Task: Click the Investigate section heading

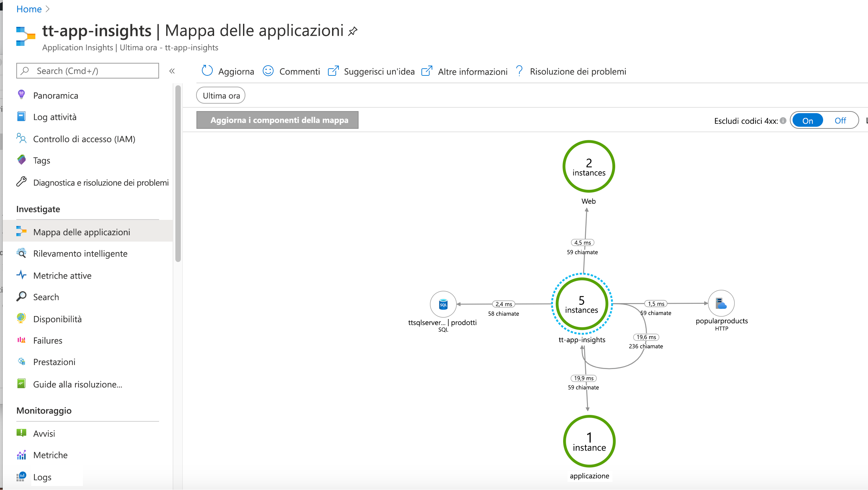Action: point(38,209)
